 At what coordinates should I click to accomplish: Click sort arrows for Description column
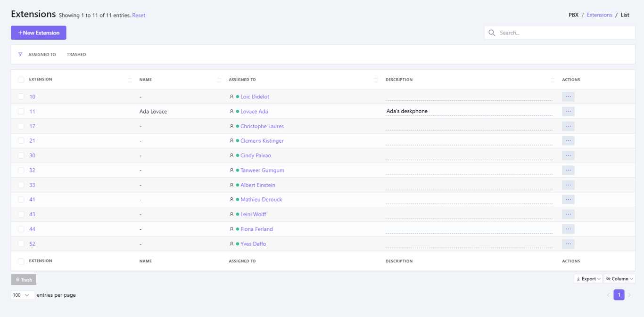[x=552, y=80]
